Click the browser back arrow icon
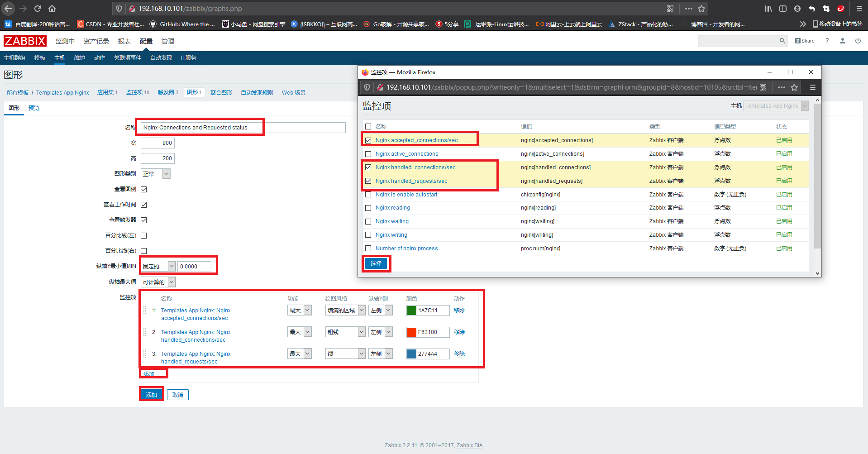 pyautogui.click(x=8, y=9)
